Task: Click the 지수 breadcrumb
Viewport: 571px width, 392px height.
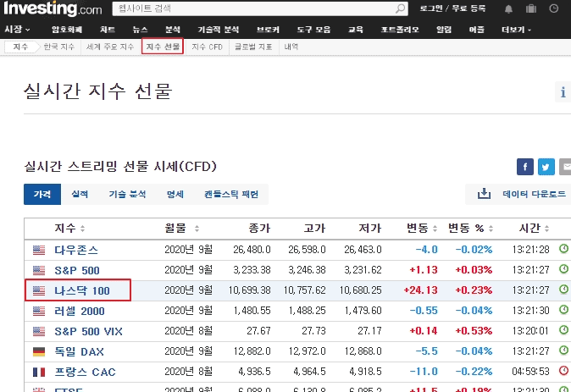Action: pyautogui.click(x=20, y=47)
